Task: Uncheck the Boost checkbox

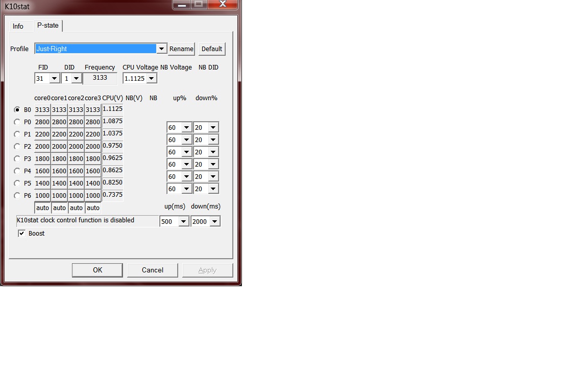Action: [x=22, y=234]
